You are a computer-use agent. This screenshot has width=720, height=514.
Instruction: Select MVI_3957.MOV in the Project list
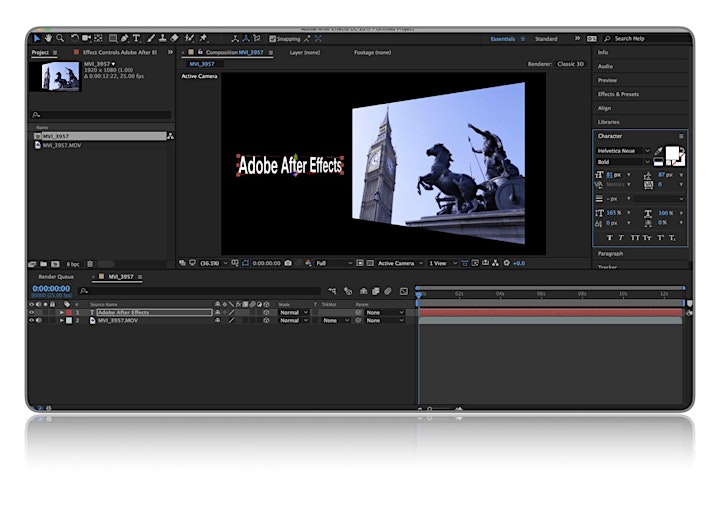pyautogui.click(x=62, y=145)
